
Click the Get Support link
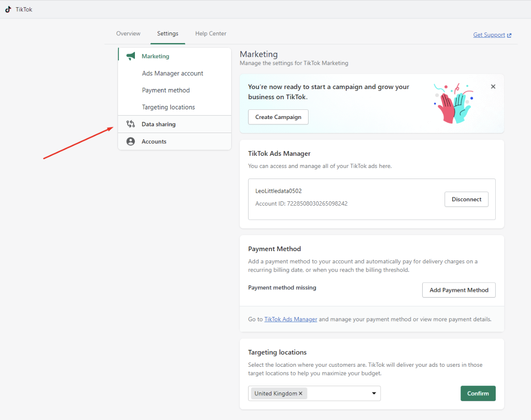[x=489, y=35]
